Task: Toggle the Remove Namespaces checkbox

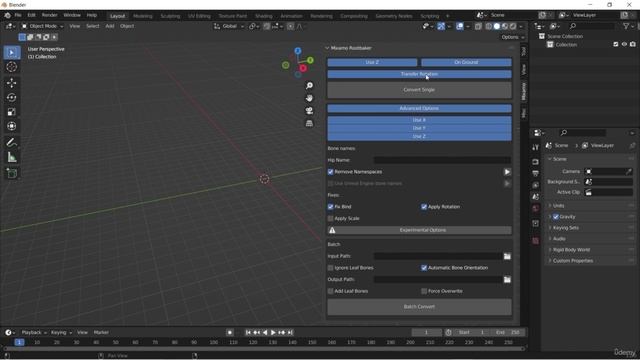Action: pos(331,172)
